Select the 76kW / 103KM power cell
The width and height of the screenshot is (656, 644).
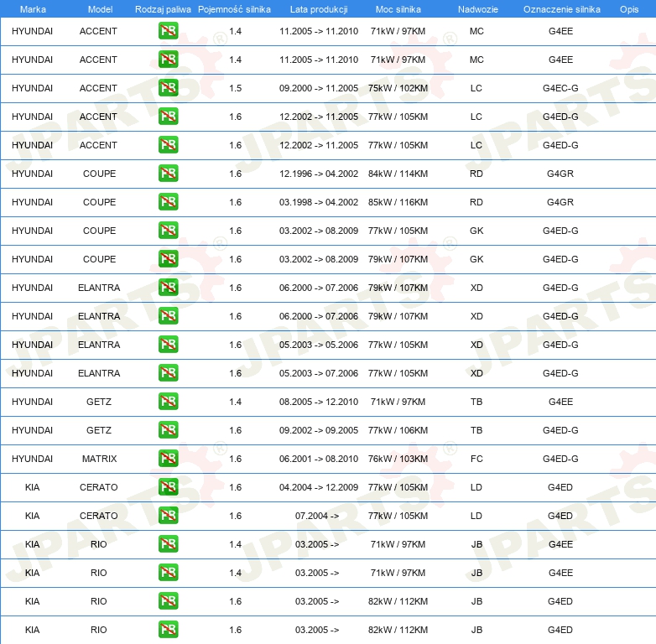(x=398, y=459)
